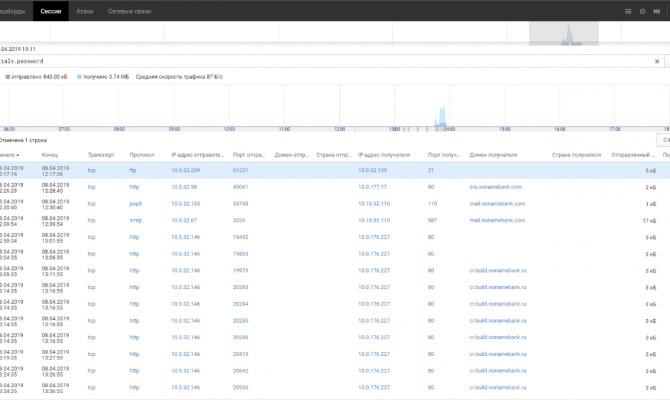Click receiver port 587 in the smtp row
The width and height of the screenshot is (670, 400).
coord(432,221)
